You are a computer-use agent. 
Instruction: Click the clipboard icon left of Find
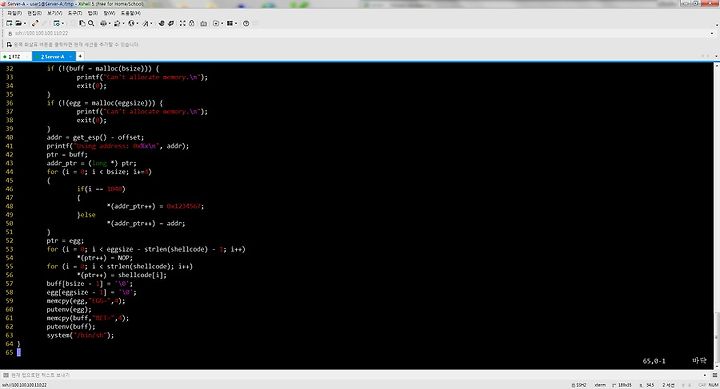(x=82, y=23)
